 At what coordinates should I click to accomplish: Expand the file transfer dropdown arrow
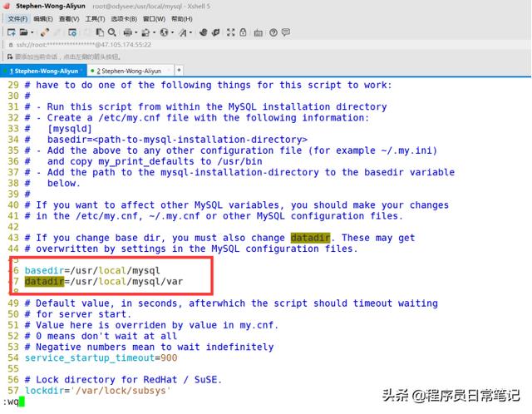tap(154, 32)
